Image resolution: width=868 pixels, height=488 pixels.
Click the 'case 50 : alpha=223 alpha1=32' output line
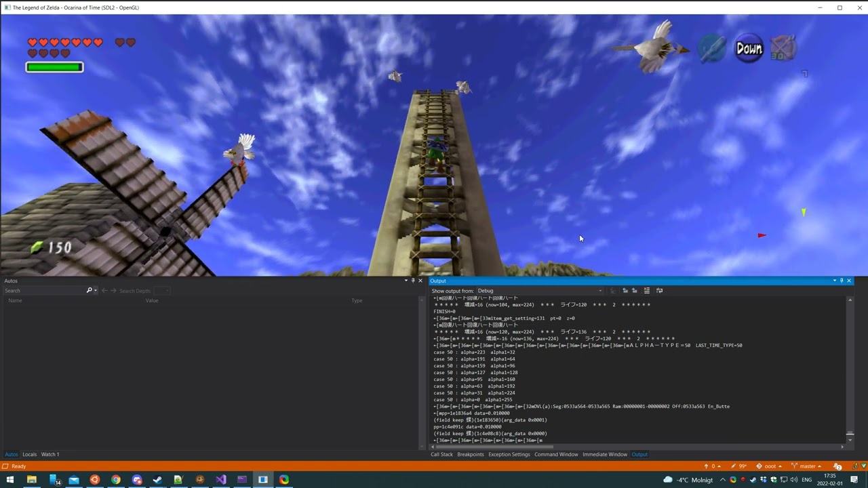point(475,352)
